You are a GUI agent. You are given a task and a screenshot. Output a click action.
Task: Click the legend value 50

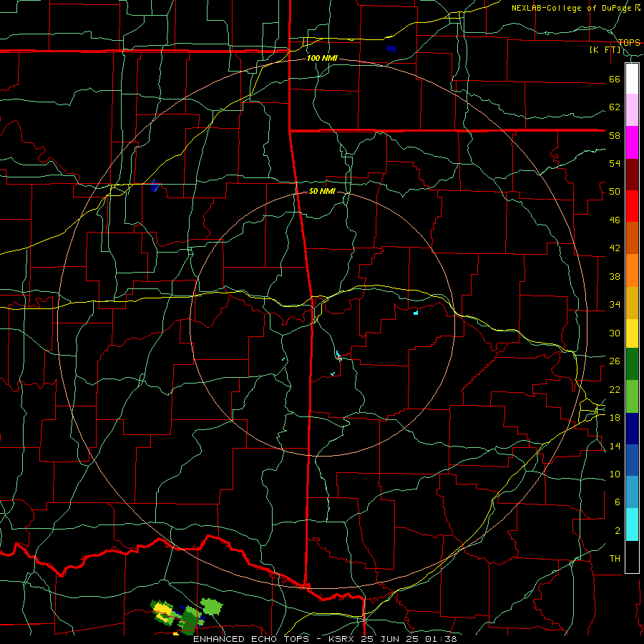615,192
